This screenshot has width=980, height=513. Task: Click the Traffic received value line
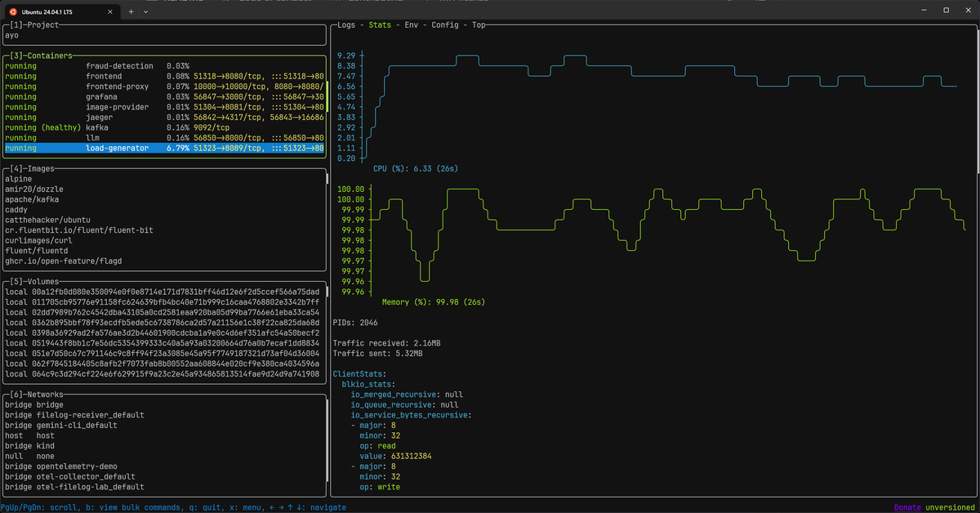point(387,343)
